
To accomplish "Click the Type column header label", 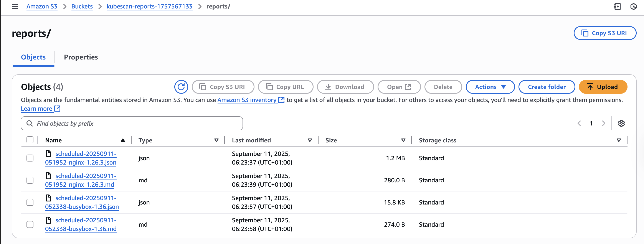I will 145,140.
